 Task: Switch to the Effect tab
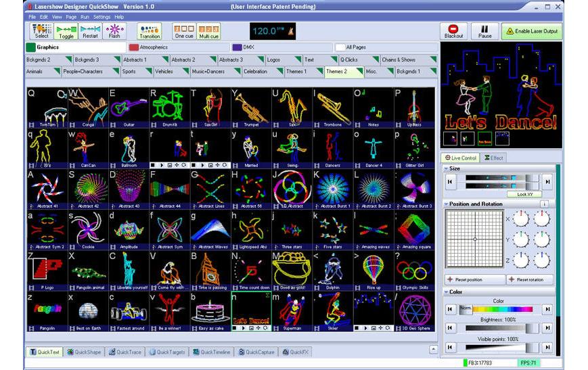click(x=493, y=158)
